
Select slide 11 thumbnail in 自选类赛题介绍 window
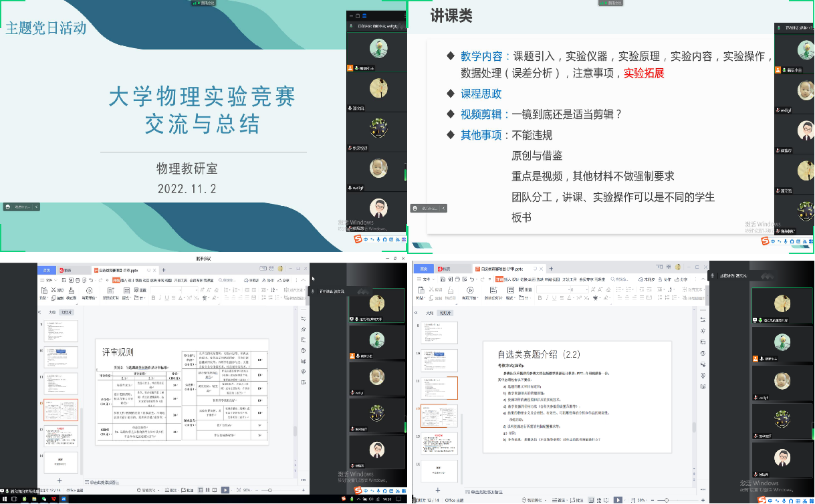click(x=441, y=388)
